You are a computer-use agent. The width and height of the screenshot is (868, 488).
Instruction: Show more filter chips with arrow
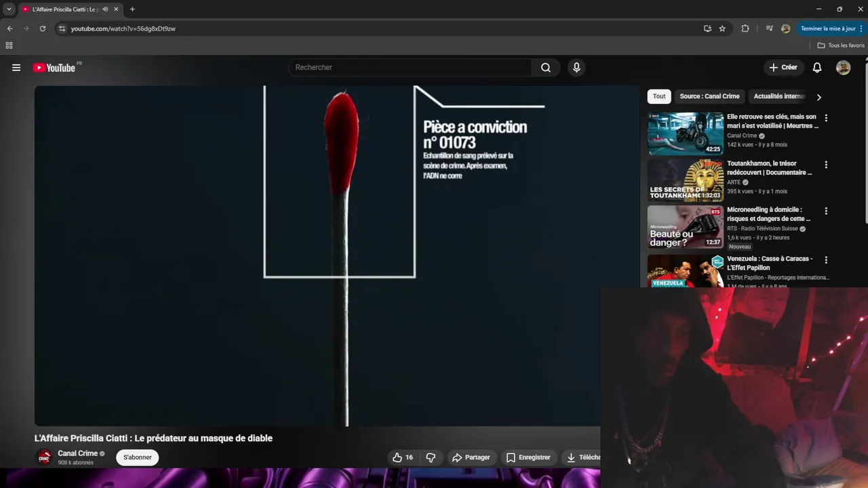818,97
